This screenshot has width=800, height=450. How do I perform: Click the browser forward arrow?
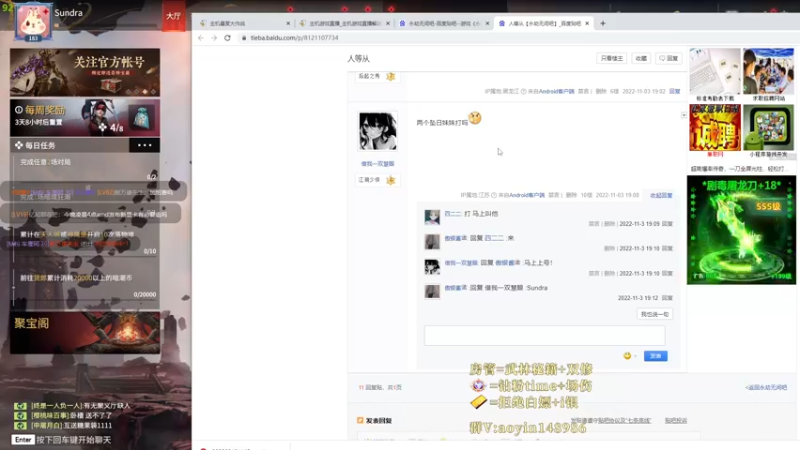coord(214,38)
